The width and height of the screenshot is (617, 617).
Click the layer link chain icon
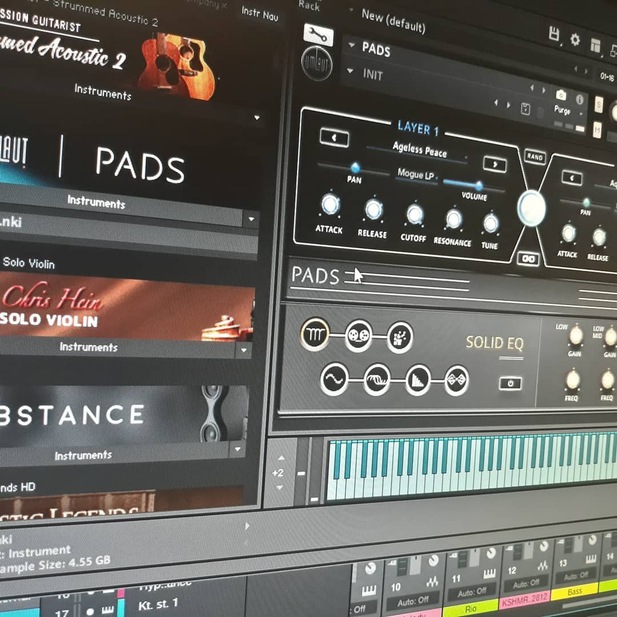527,258
